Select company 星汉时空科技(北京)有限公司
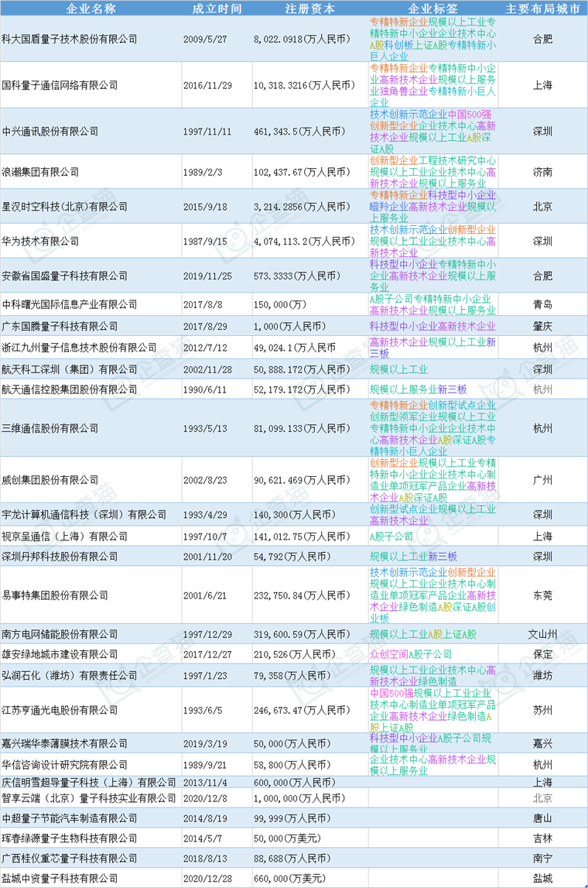Viewport: 588px width, 888px height. [x=64, y=206]
